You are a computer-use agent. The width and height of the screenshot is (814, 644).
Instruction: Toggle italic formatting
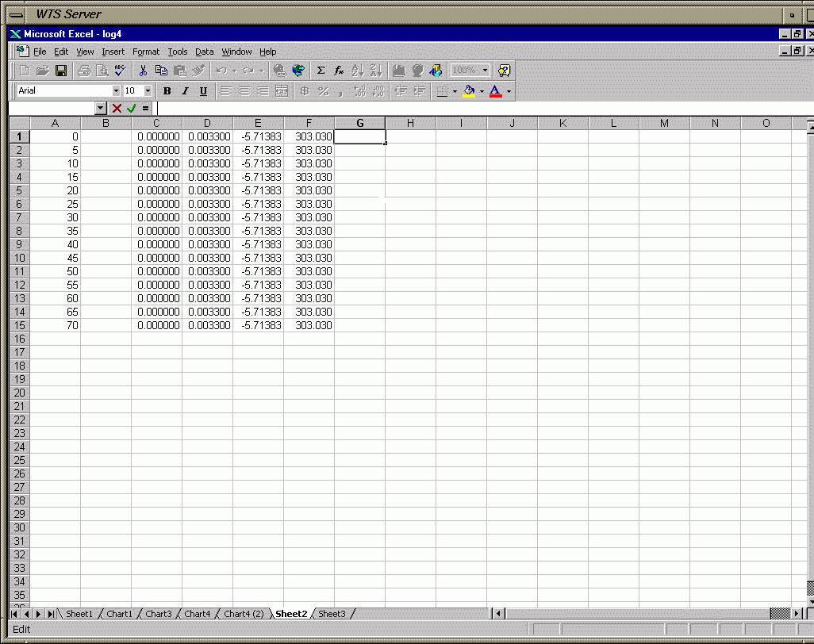pos(185,91)
